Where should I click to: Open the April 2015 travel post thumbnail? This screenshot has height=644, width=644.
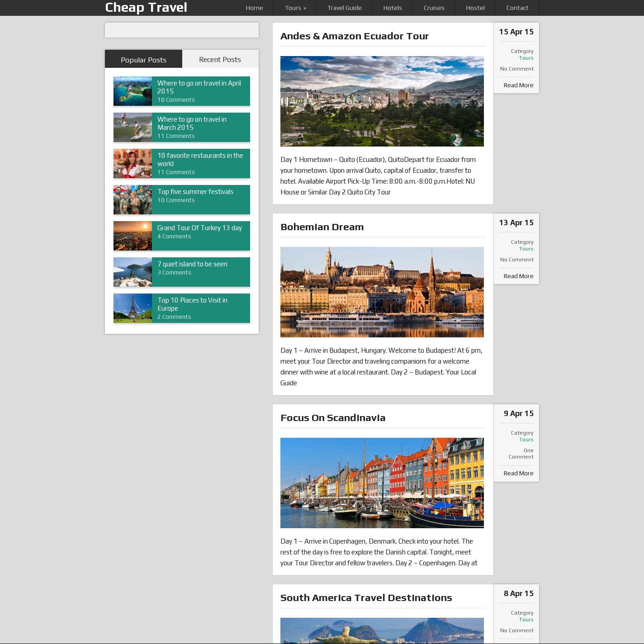coord(133,91)
